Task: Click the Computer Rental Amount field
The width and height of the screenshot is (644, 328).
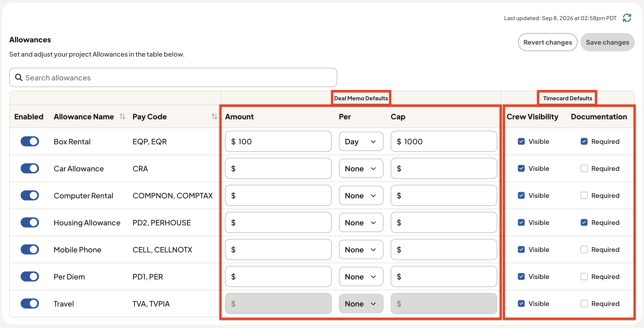Action: [x=278, y=195]
